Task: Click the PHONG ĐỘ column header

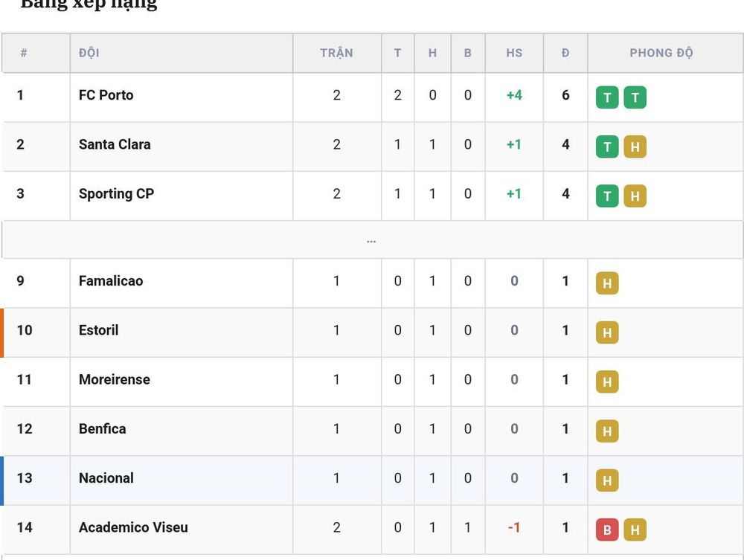Action: tap(661, 53)
